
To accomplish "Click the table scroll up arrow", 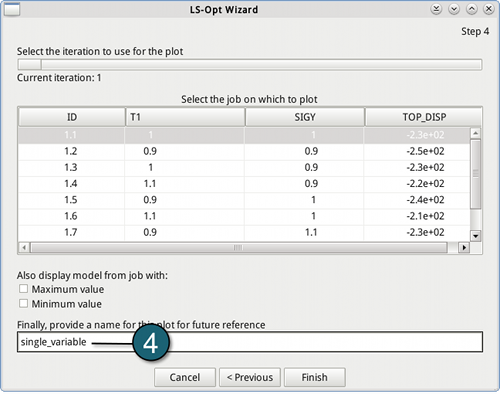I will pos(476,133).
